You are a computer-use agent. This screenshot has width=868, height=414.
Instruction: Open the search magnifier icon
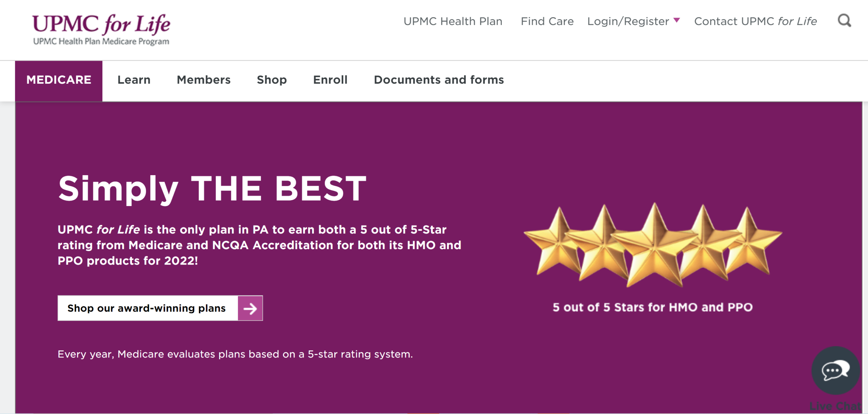[x=844, y=21]
